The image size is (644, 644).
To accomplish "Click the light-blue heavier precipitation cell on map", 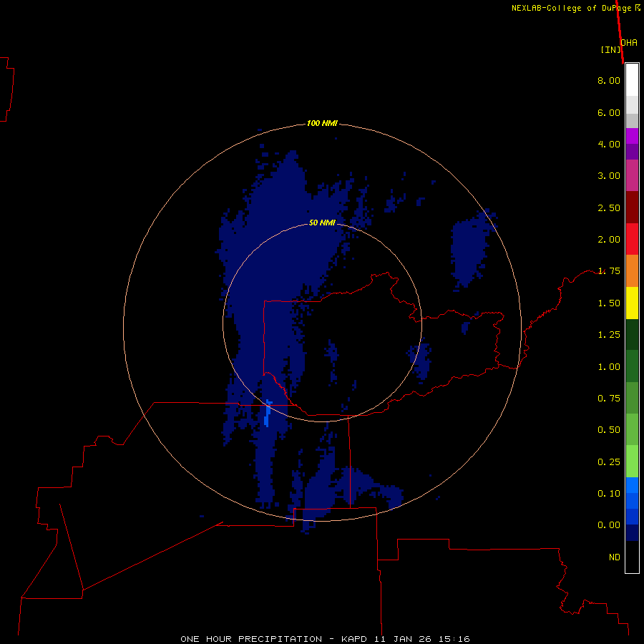I will click(x=268, y=413).
